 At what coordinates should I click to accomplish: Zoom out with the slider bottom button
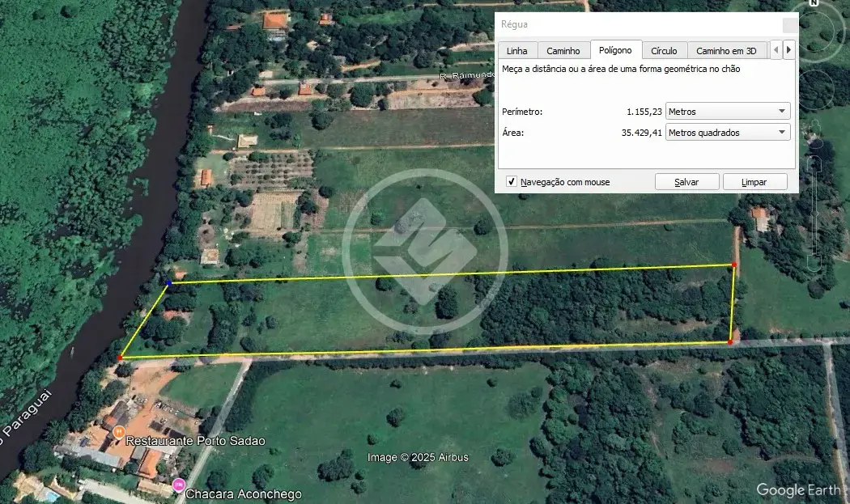(x=814, y=263)
